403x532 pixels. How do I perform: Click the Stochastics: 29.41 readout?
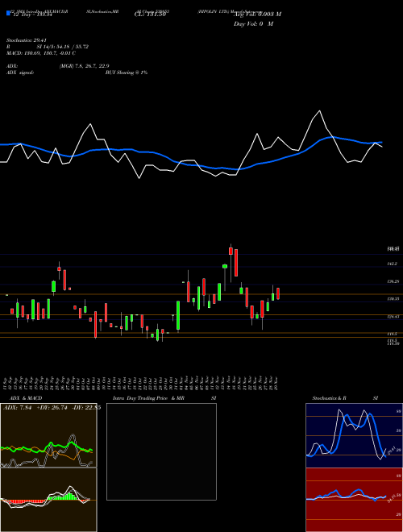tap(27, 40)
